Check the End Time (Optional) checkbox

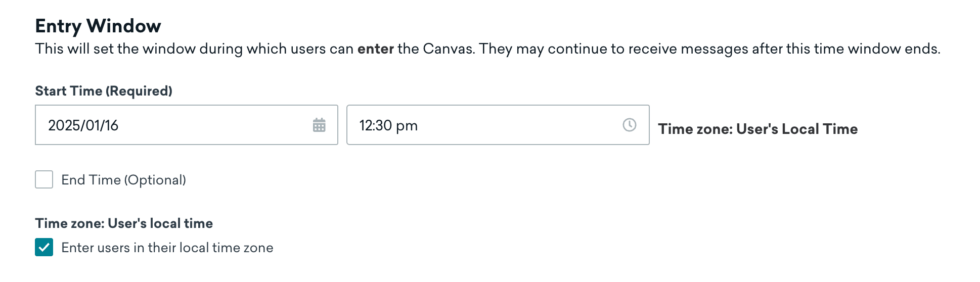tap(44, 179)
